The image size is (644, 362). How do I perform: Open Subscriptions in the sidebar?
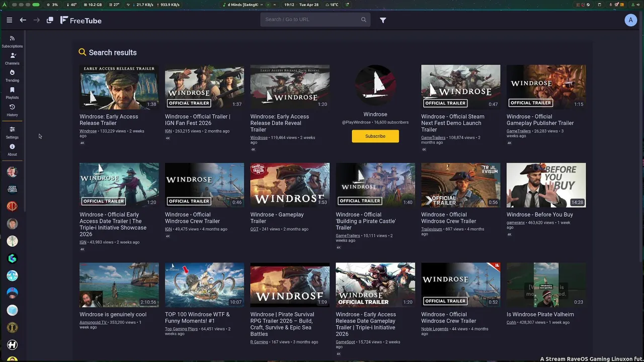(12, 42)
